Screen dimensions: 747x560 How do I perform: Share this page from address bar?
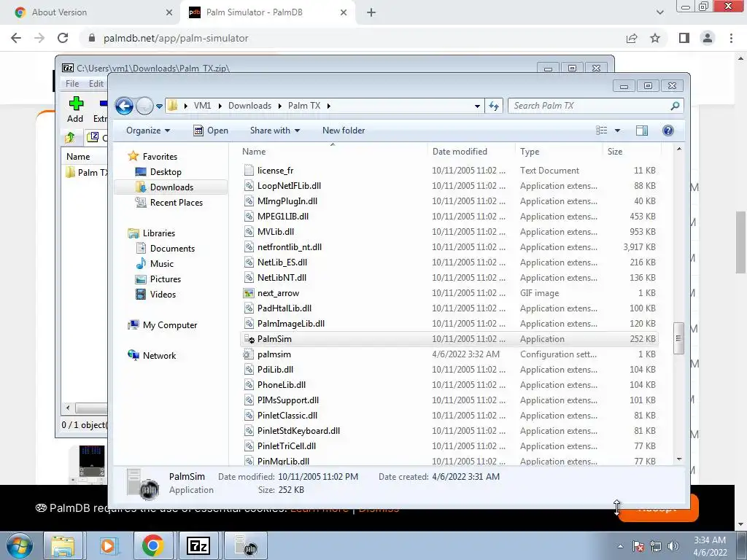pos(632,38)
